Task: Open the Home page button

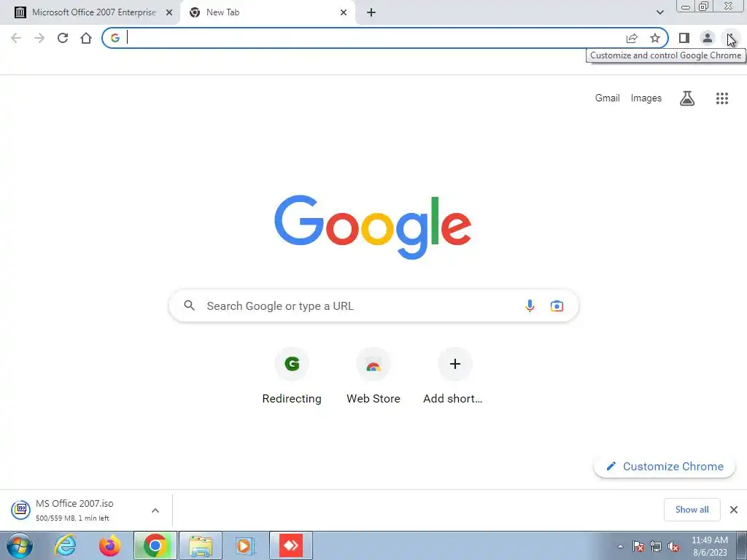Action: coord(86,38)
